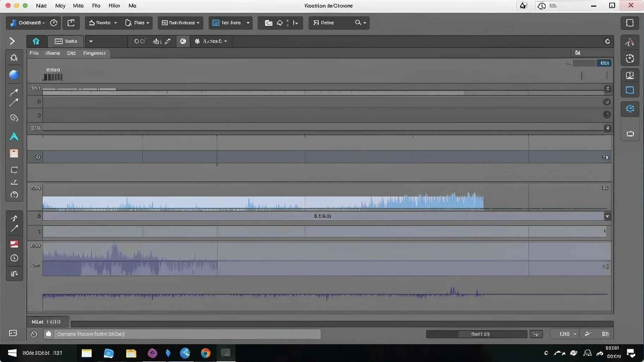
Task: Select the red flag icon in the lower sidebar
Action: click(14, 244)
